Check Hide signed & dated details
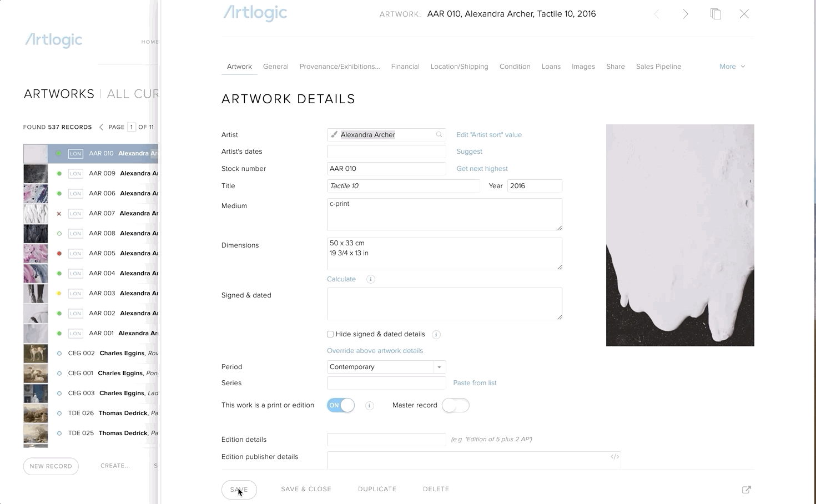This screenshot has width=816, height=504. pyautogui.click(x=330, y=334)
